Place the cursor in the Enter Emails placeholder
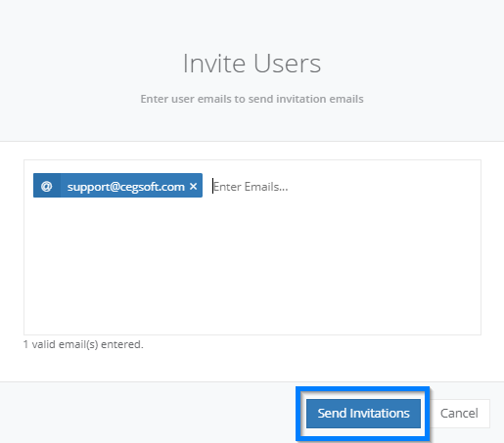Viewport: 504px width, 443px height. [x=251, y=187]
